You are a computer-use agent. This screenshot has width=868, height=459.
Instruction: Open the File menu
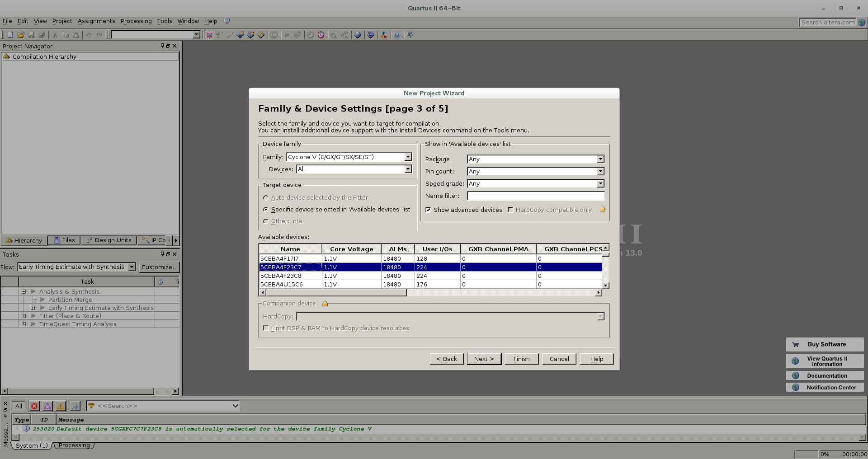tap(7, 21)
